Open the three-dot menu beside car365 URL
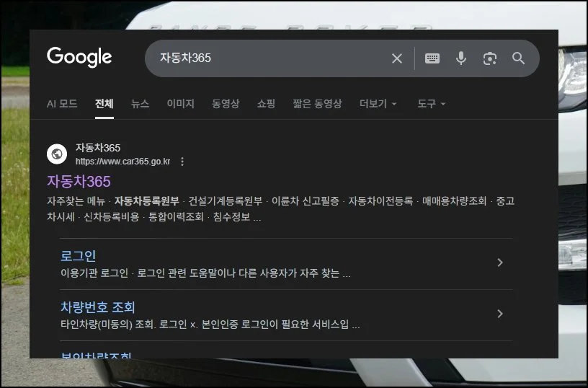Viewport: 588px width, 388px height. click(x=182, y=162)
